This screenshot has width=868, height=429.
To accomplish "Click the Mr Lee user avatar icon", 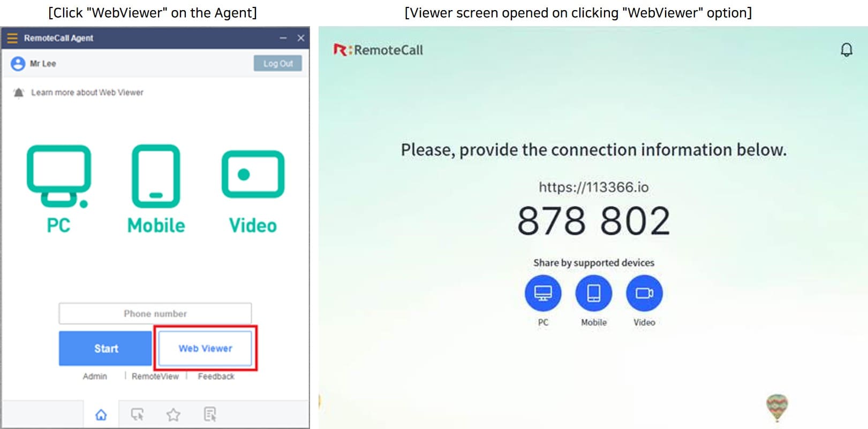I will [18, 64].
